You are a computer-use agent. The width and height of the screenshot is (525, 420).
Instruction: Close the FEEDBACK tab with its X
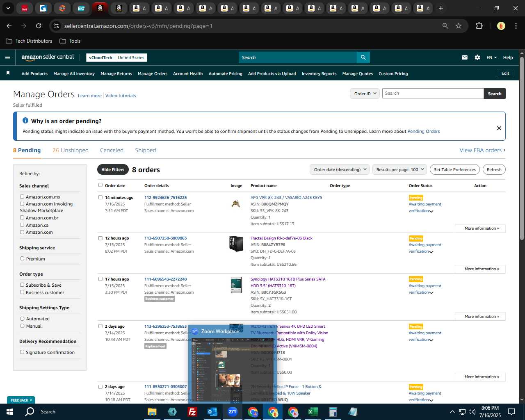[31, 400]
